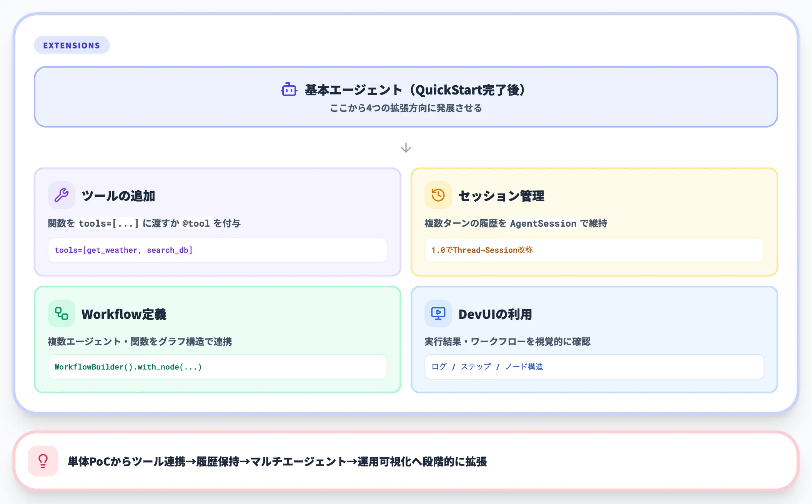Viewport: 812px width, 504px height.
Task: Click the AgentSession inline code
Action: tap(543, 224)
